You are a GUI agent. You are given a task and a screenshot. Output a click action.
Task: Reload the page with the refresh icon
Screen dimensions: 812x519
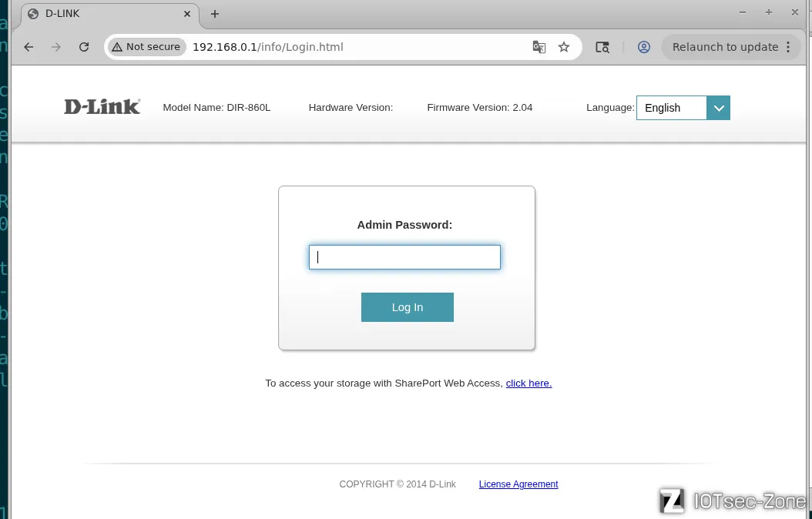coord(84,47)
